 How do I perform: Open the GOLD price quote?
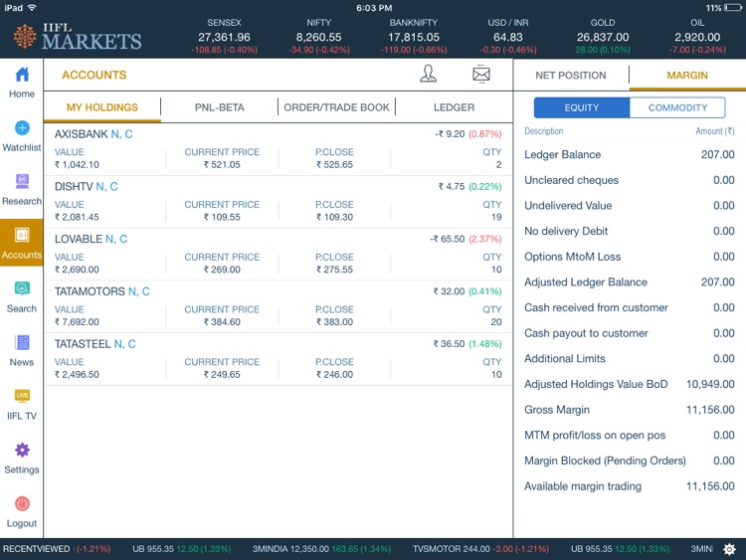603,36
